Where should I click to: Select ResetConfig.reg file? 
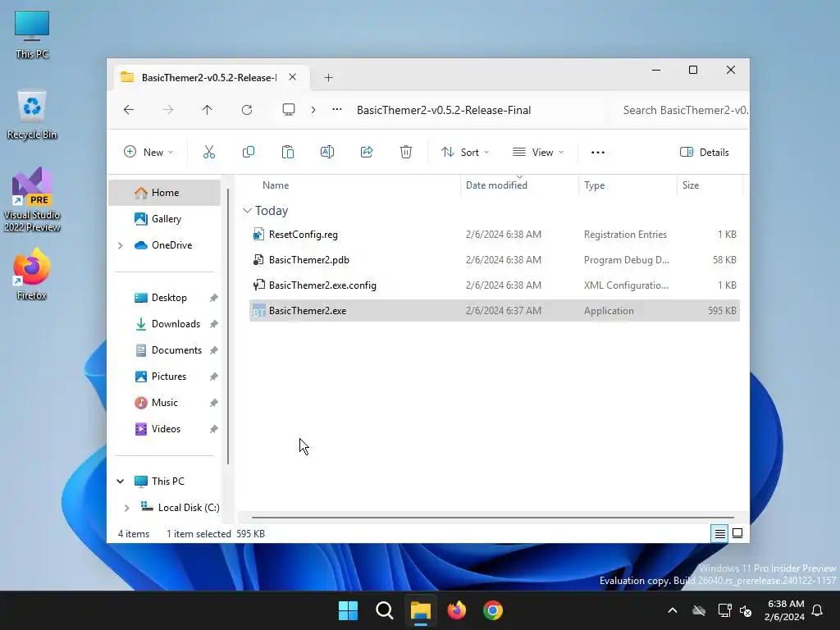pyautogui.click(x=495, y=235)
